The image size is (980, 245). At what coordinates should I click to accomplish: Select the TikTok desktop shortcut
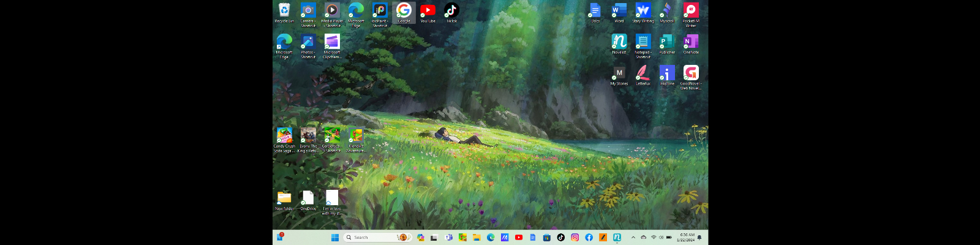pyautogui.click(x=451, y=13)
